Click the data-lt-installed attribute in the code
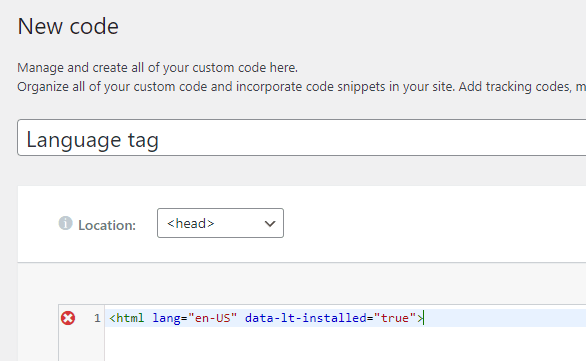The image size is (586, 361). (x=305, y=318)
